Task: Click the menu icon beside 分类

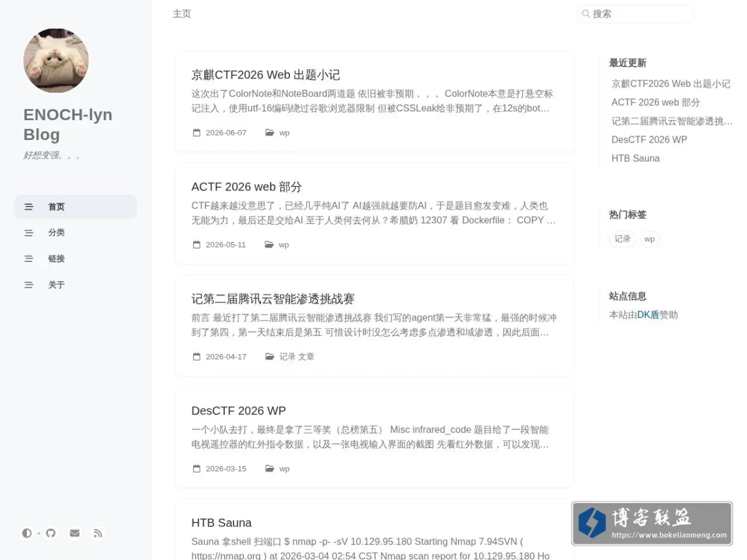Action: 29,233
